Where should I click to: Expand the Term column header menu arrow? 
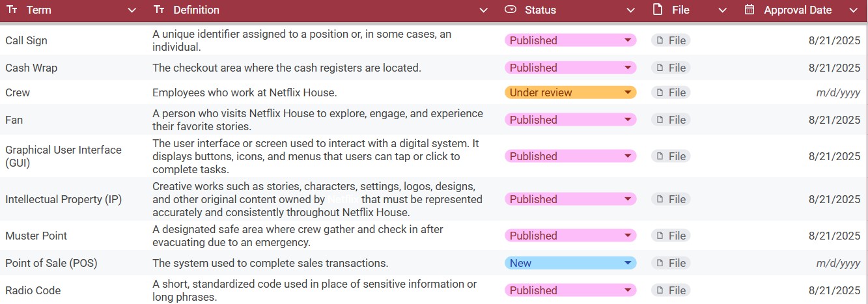[132, 10]
